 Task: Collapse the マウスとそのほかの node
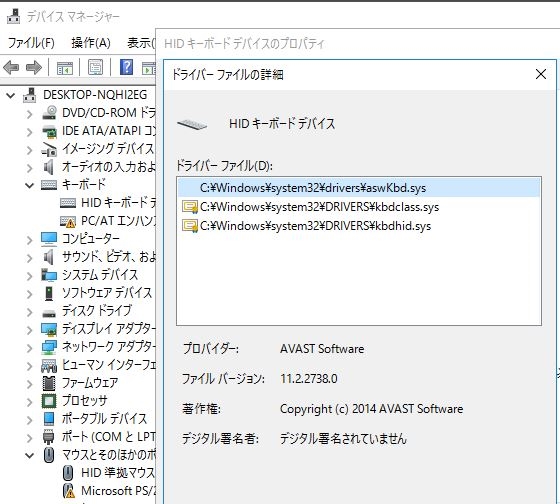click(30, 455)
